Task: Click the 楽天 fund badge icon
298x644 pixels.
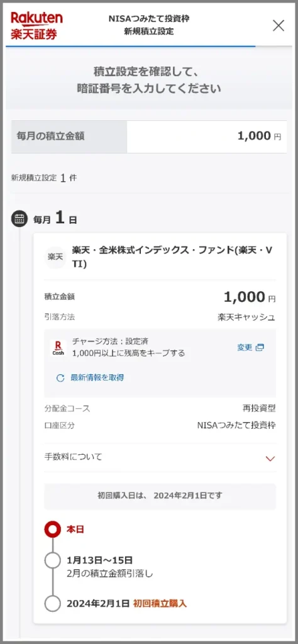Action: tap(55, 257)
